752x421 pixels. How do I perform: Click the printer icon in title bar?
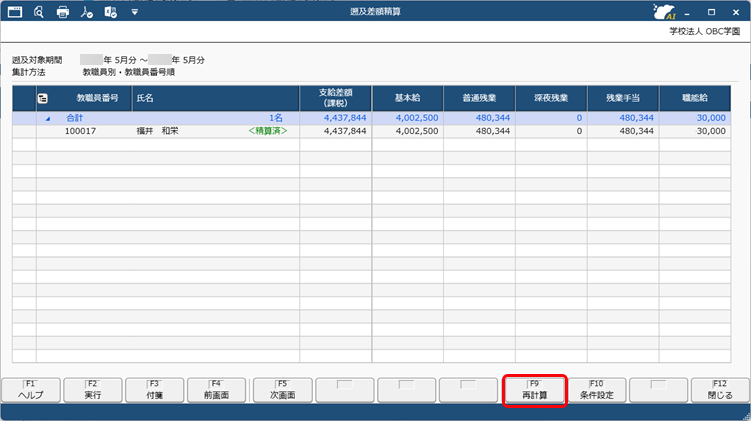pos(63,12)
